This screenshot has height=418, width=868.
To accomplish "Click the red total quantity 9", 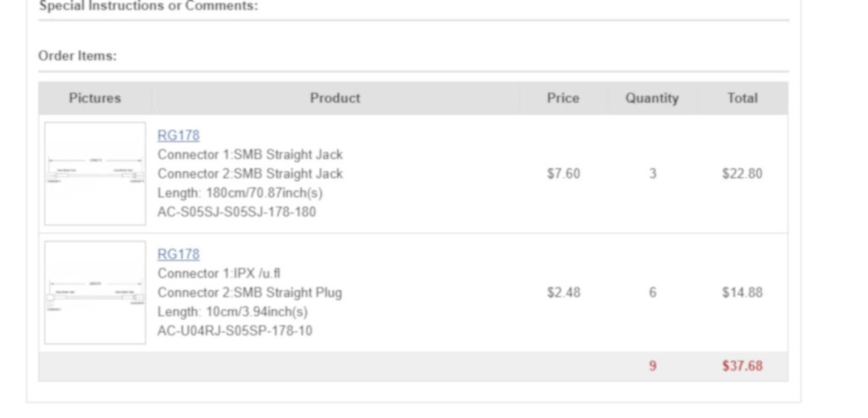I will 653,366.
